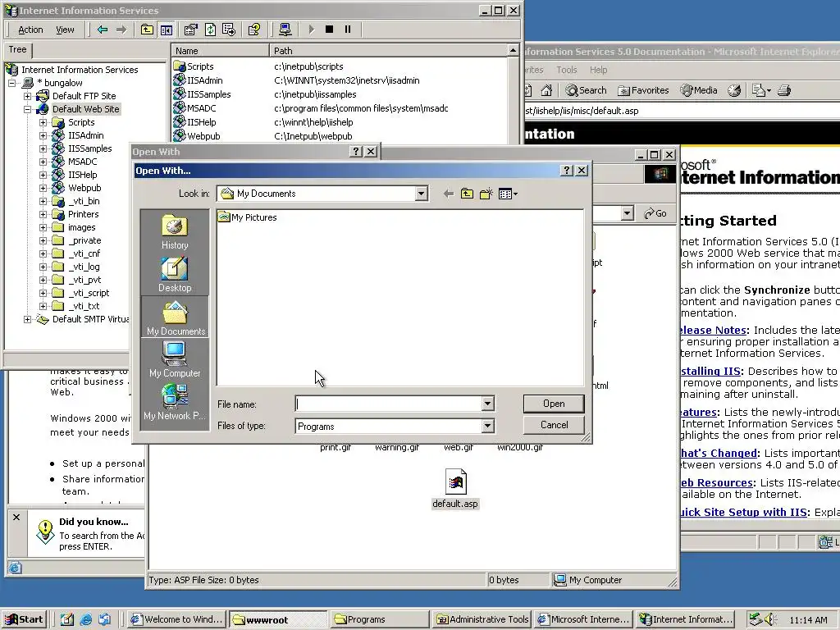Click the Path column header

(x=388, y=50)
